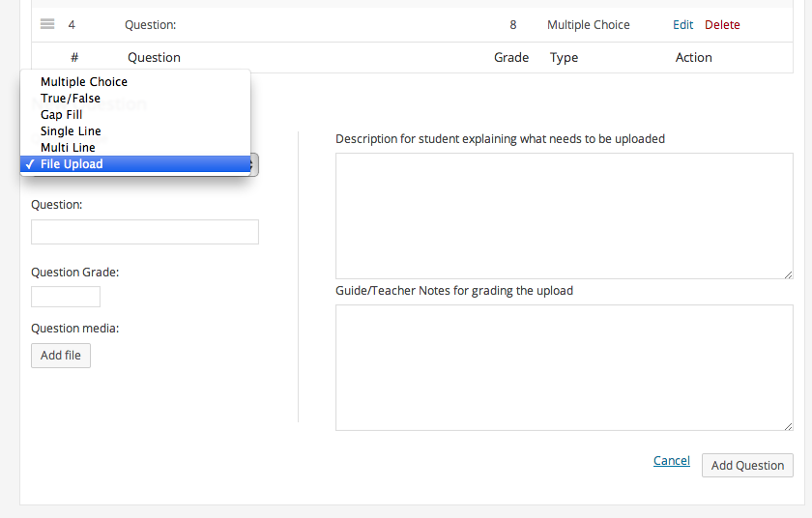Select the checked File Upload option
Viewport: 812px width, 518px height.
tap(72, 164)
